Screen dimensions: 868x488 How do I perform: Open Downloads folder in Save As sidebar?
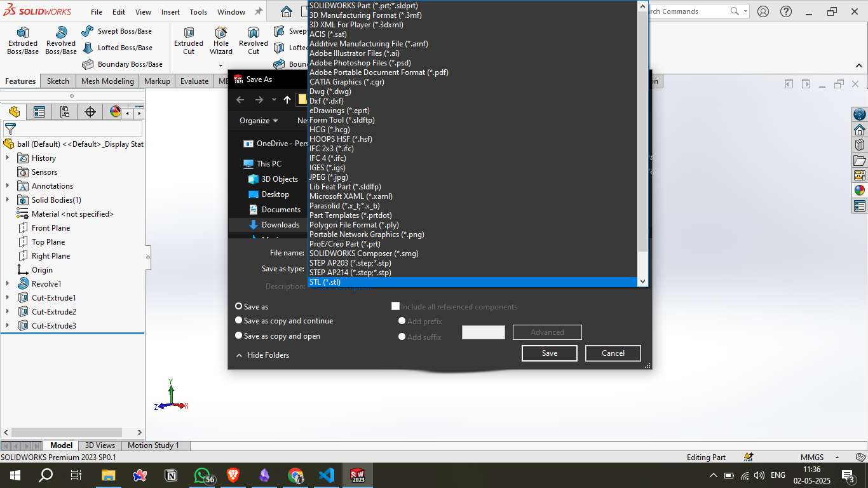pyautogui.click(x=274, y=225)
